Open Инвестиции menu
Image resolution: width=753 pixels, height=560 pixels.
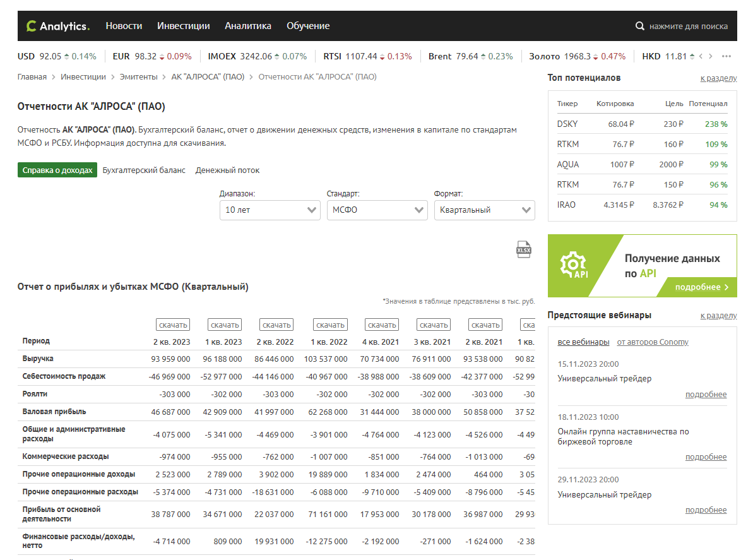coord(184,26)
